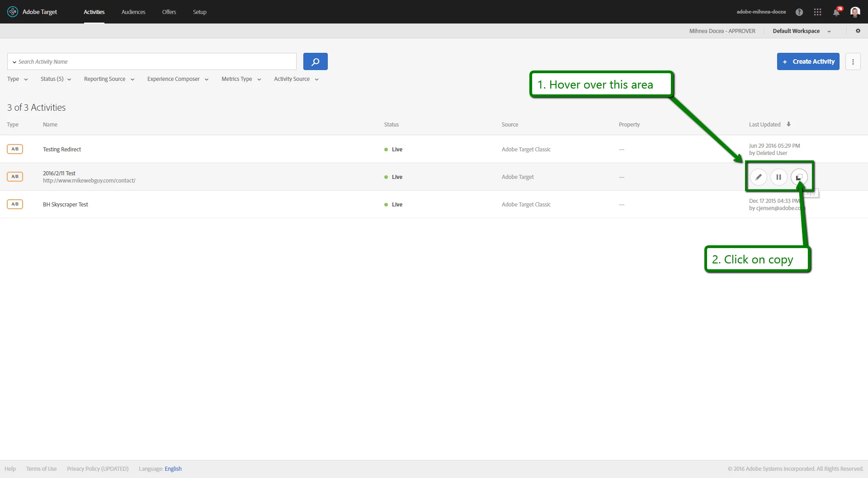
Task: Open the Default Workspace dropdown
Action: tap(802, 31)
